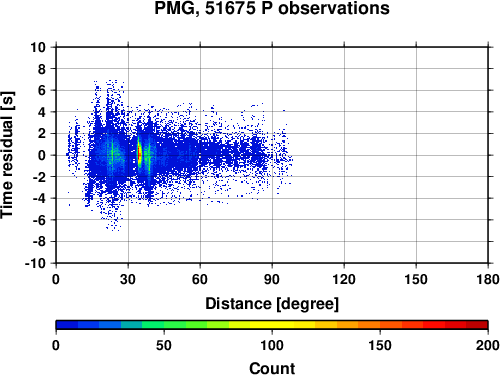
Task: Pick the orange colorbar segment at 150
Action: (380, 325)
